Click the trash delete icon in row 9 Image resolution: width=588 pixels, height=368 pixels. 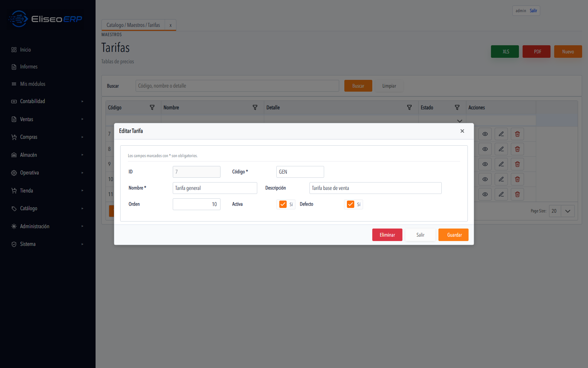point(517,164)
